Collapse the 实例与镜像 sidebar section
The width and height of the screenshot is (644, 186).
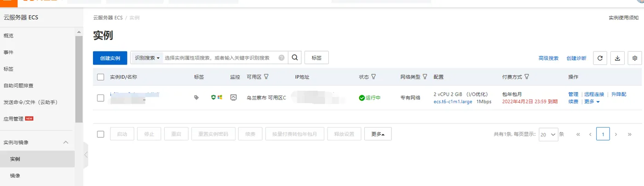(x=66, y=142)
